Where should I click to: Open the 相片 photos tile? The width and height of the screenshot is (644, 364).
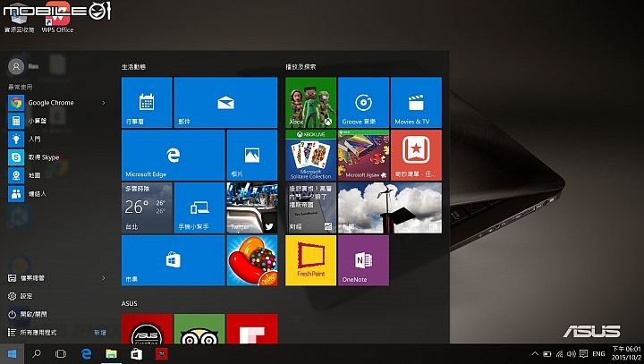click(x=251, y=156)
